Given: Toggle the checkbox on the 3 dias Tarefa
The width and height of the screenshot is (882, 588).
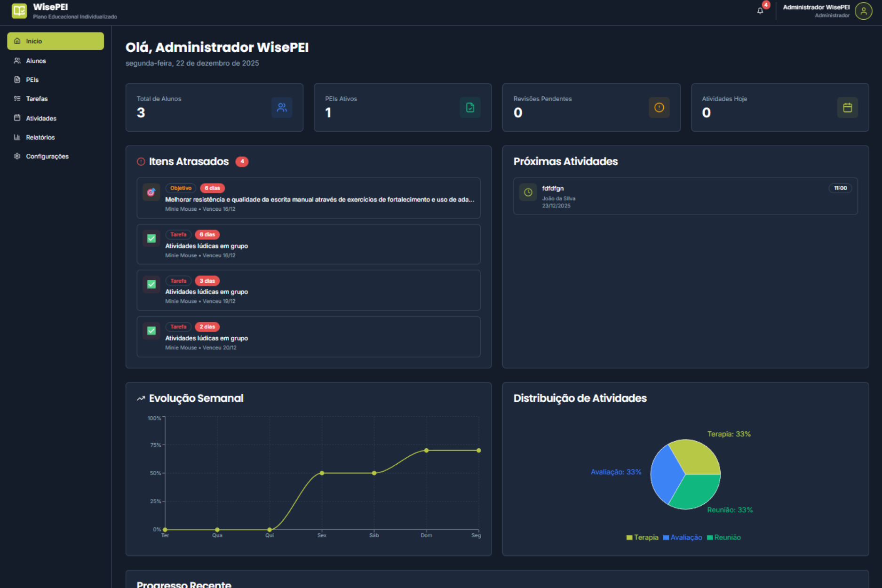Looking at the screenshot, I should 151,285.
